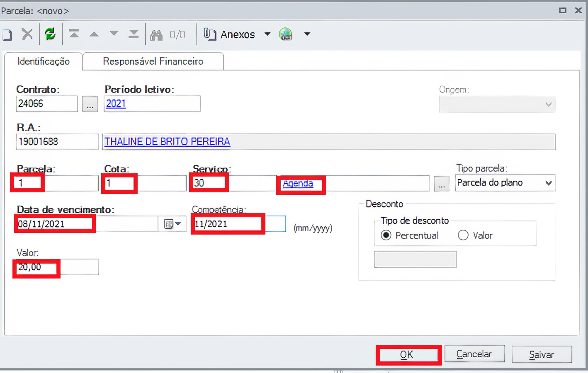Click the Contrato lookup ellipsis button
Image resolution: width=588 pixels, height=373 pixels.
click(90, 104)
